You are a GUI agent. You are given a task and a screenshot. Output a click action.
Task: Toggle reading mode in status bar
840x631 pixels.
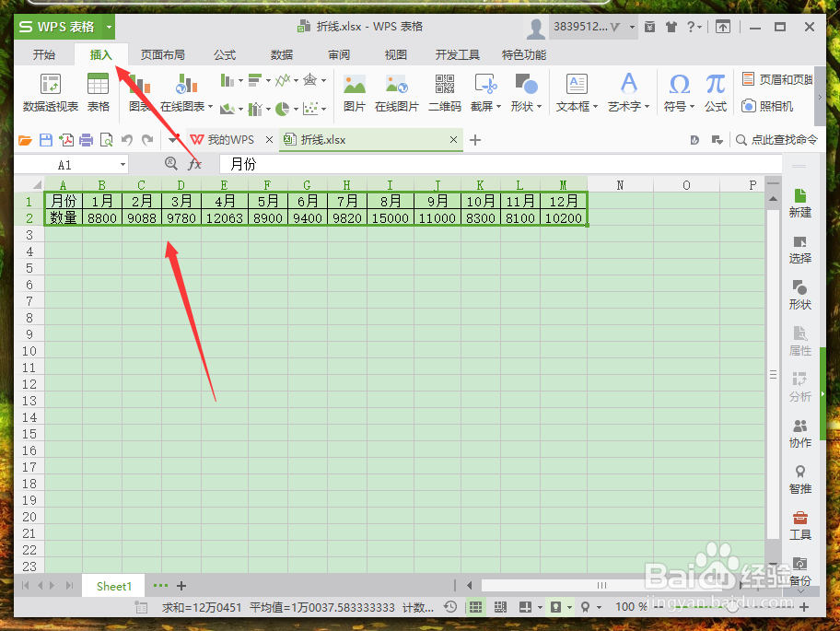(525, 607)
